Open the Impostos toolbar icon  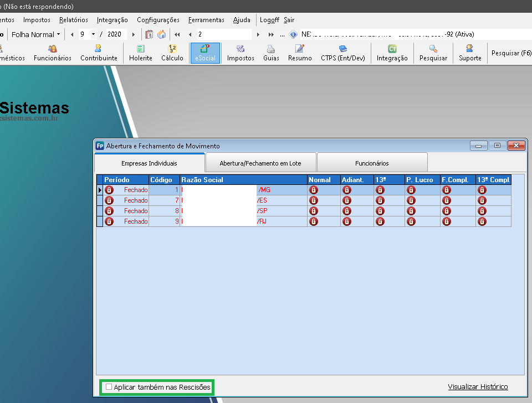click(241, 53)
